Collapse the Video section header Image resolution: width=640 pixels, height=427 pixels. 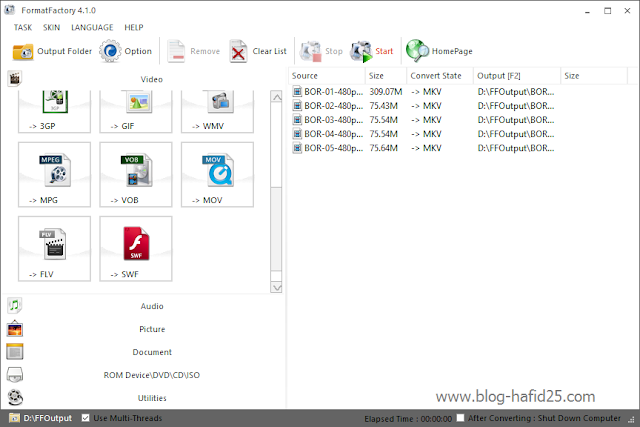coord(152,79)
